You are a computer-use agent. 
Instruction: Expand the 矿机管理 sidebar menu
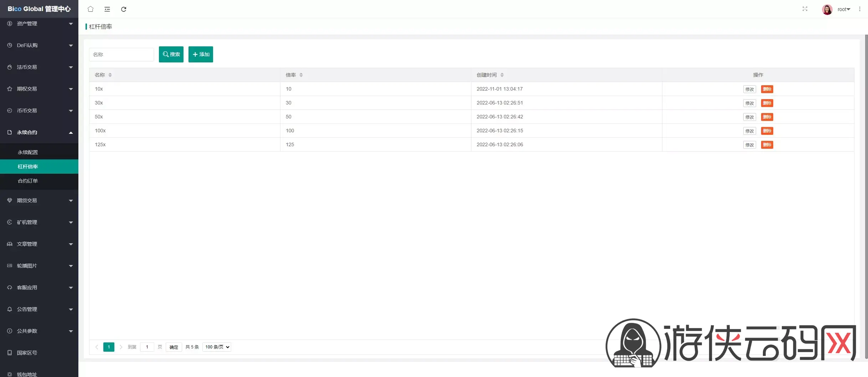39,222
